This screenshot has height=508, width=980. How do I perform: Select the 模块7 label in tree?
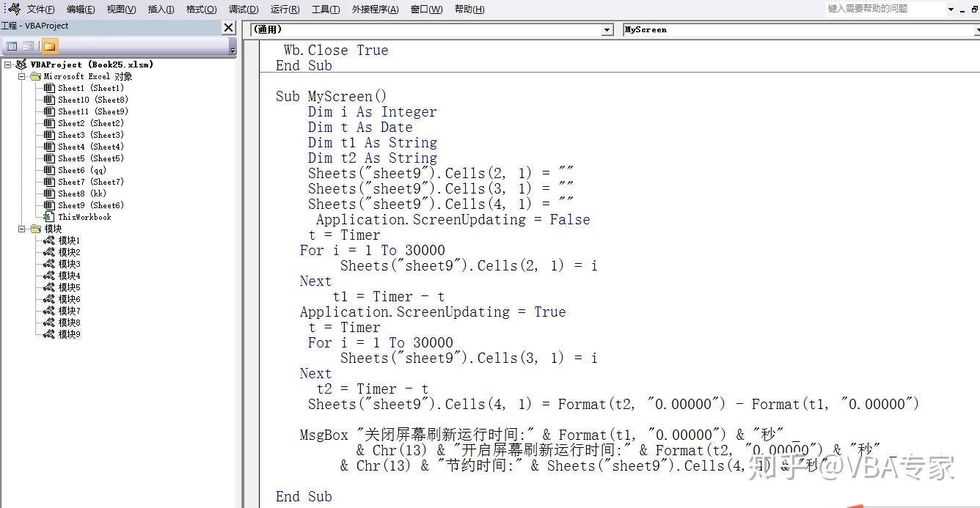(x=70, y=311)
